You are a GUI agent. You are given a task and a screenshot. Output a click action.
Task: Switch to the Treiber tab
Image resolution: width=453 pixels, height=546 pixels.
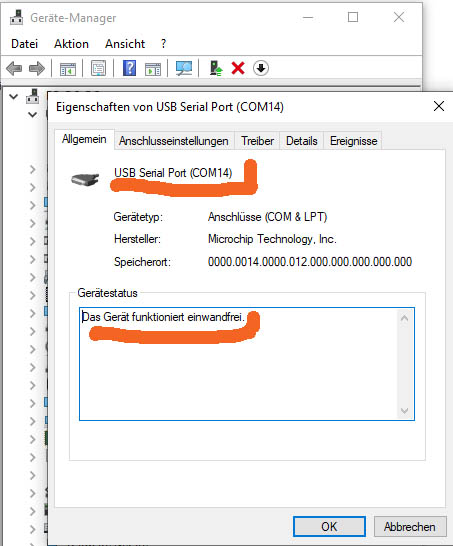tap(257, 141)
